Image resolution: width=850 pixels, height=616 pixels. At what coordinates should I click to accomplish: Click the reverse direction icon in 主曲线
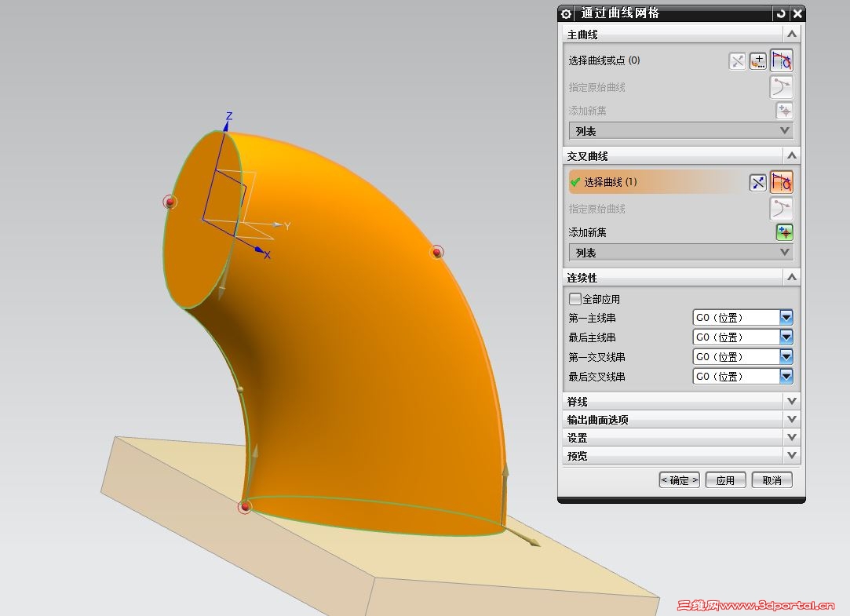click(737, 60)
